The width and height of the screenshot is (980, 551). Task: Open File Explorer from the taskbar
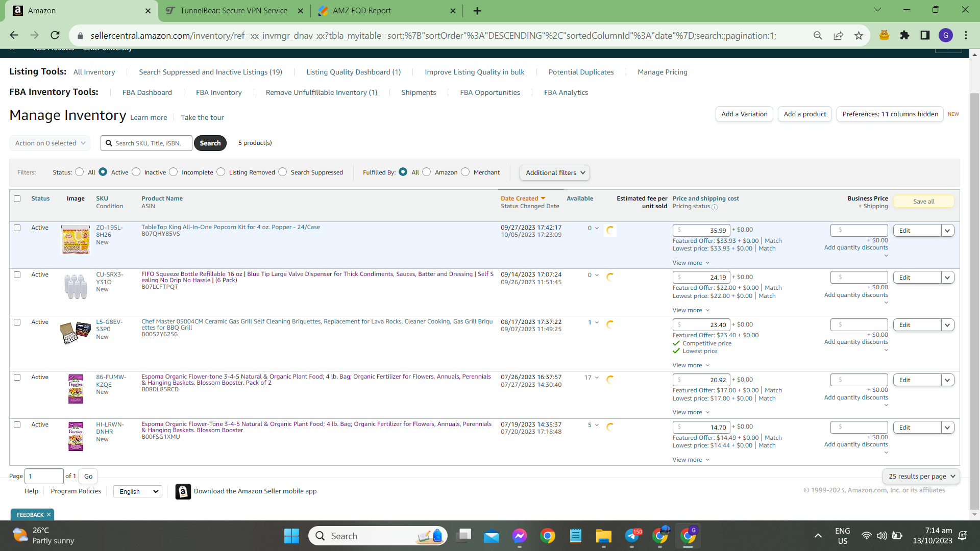(603, 536)
